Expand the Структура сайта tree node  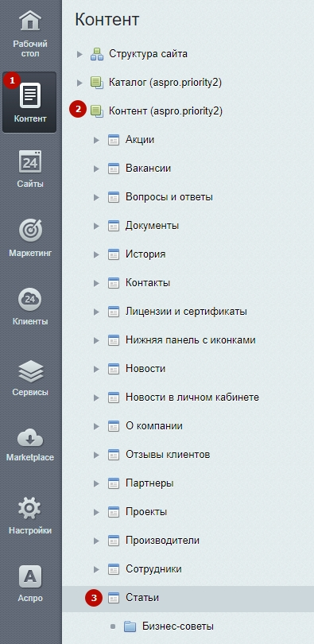(x=79, y=54)
